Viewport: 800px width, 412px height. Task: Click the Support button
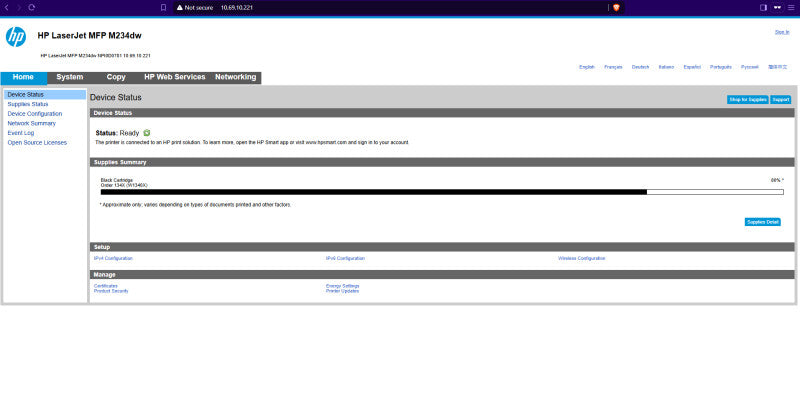point(781,100)
